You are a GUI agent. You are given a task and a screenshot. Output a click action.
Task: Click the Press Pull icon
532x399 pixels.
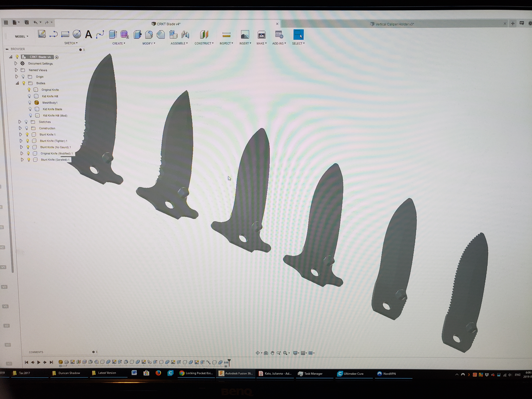pyautogui.click(x=138, y=34)
